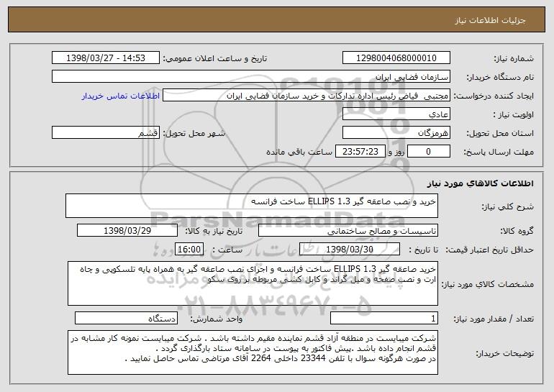Click the label تاریخ نیاز به کالا

pyautogui.click(x=214, y=232)
